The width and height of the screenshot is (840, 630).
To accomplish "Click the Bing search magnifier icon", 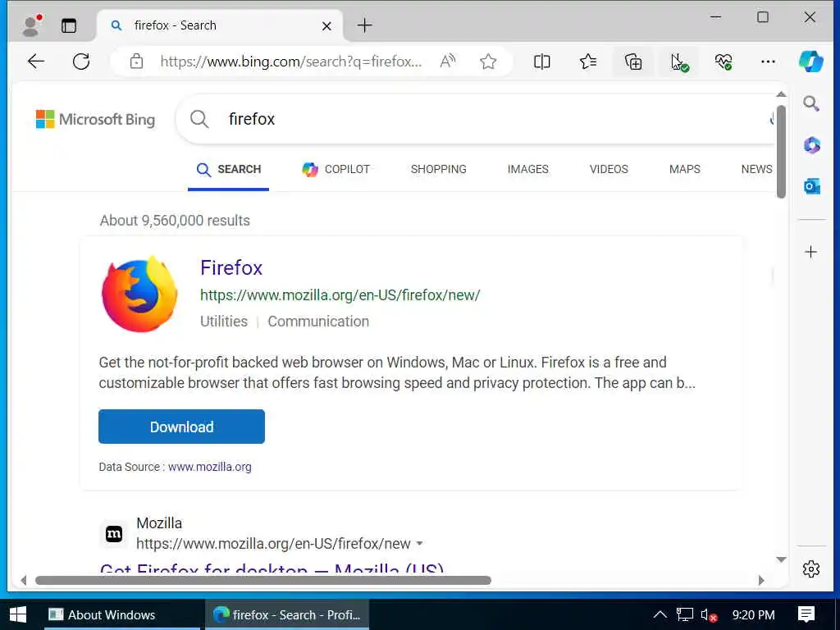I will point(199,119).
